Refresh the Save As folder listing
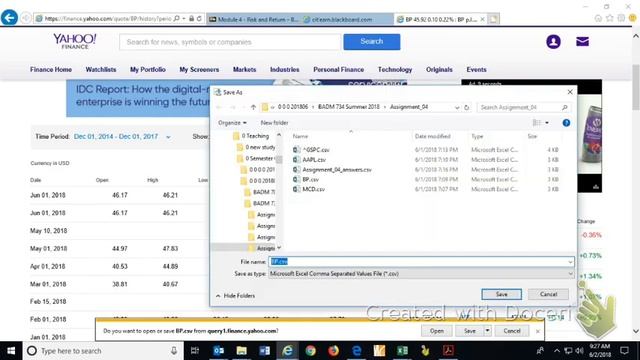This screenshot has height=360, width=640. pos(467,107)
